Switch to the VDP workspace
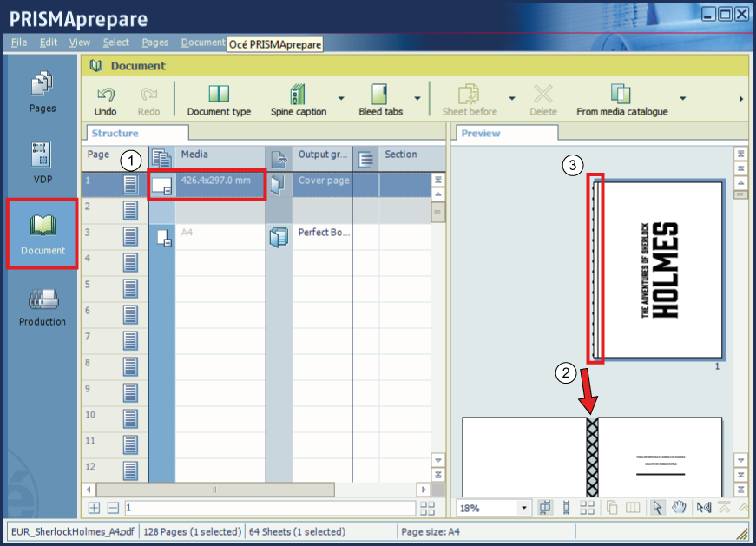Screen dimensions: 756x546 pyautogui.click(x=43, y=162)
